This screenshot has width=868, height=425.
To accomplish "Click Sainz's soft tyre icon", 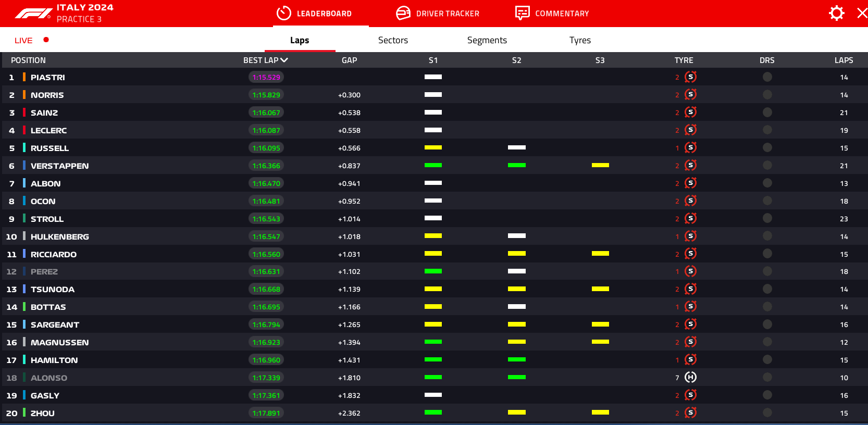I will coord(690,113).
